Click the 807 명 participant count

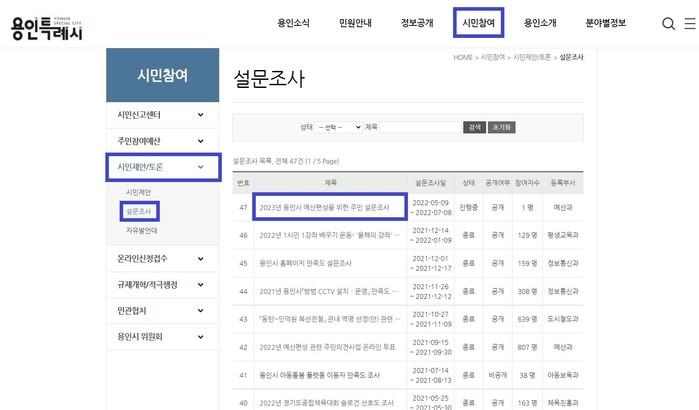pos(527,347)
